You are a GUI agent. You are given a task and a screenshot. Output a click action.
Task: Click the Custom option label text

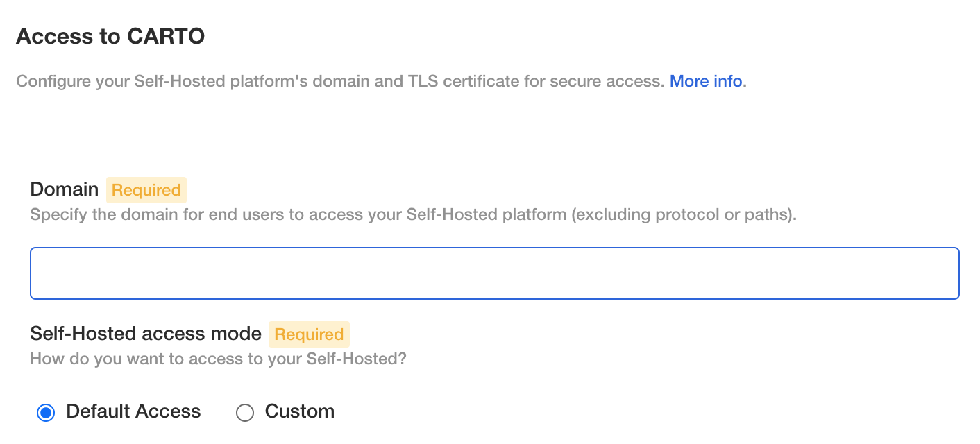click(300, 411)
